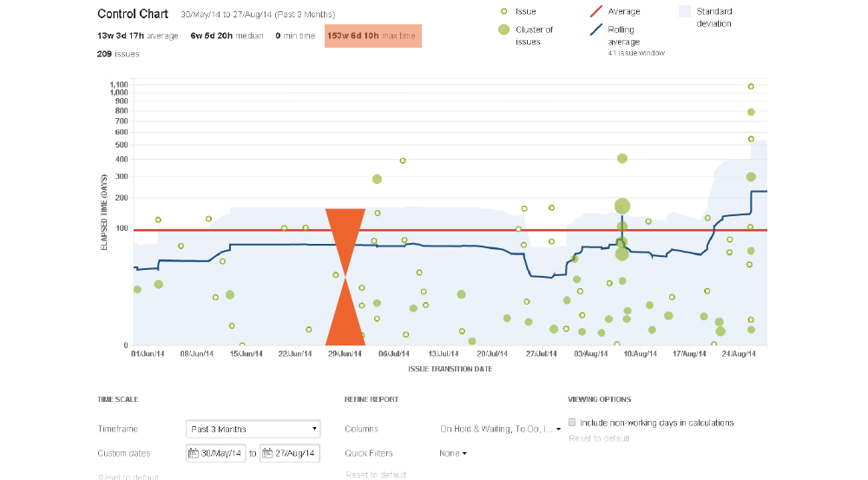Click the 'TIME SCALE' section heading

[x=118, y=399]
